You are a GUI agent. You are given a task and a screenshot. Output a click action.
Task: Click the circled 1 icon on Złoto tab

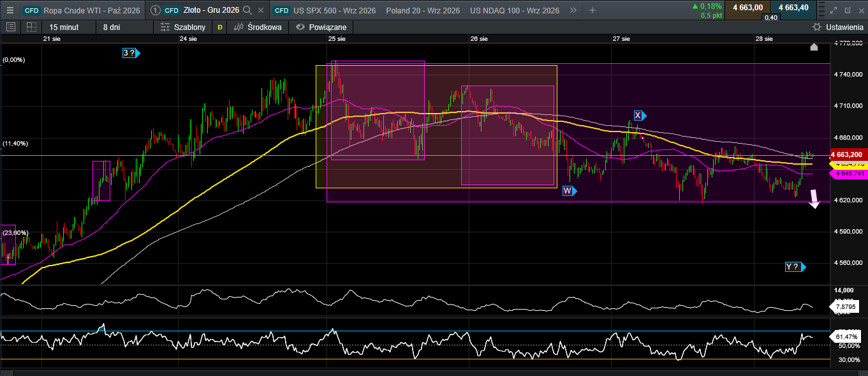pyautogui.click(x=154, y=10)
